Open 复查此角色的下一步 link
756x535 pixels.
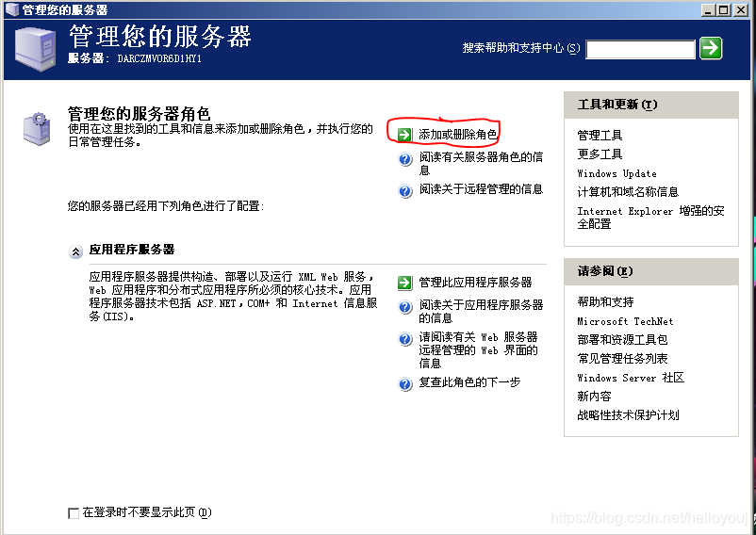(x=469, y=381)
